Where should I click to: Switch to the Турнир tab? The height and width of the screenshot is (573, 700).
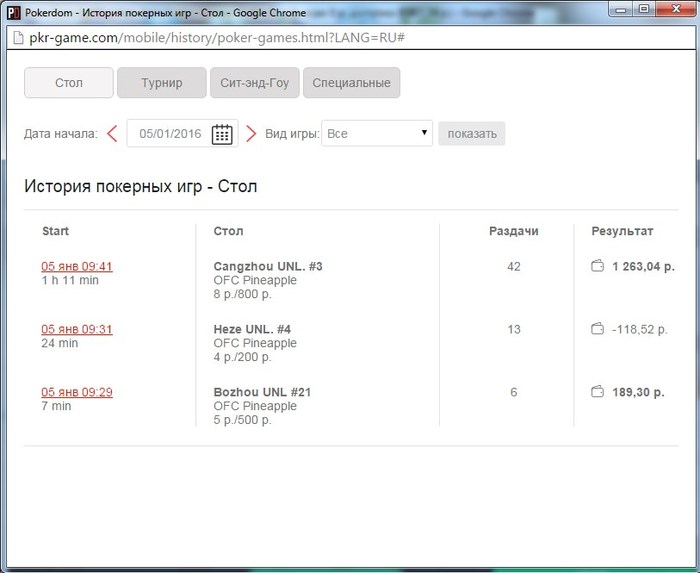tap(162, 83)
